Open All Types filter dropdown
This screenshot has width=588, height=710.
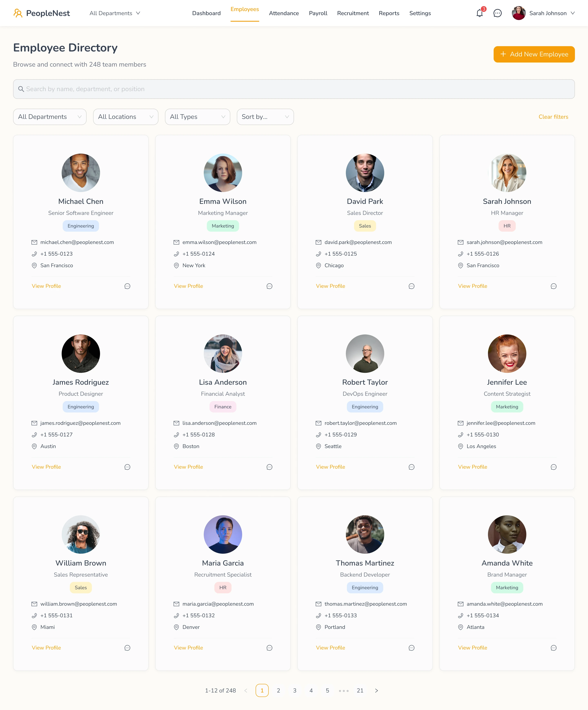(197, 117)
